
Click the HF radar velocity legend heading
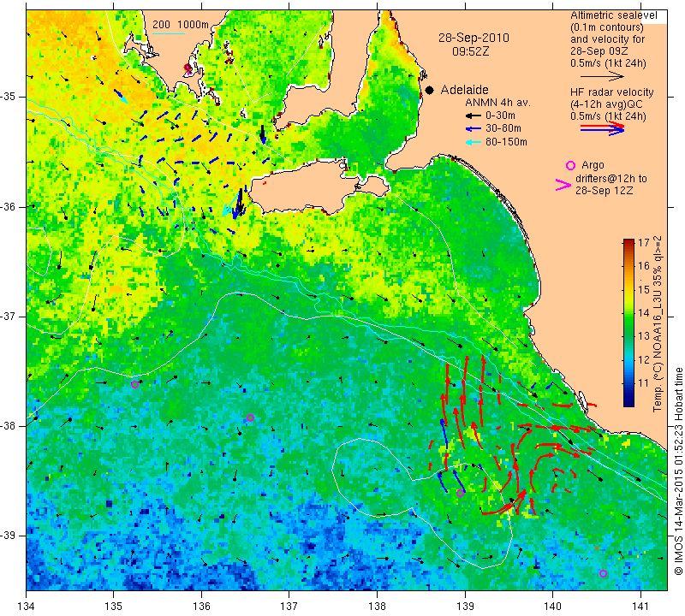tap(612, 92)
